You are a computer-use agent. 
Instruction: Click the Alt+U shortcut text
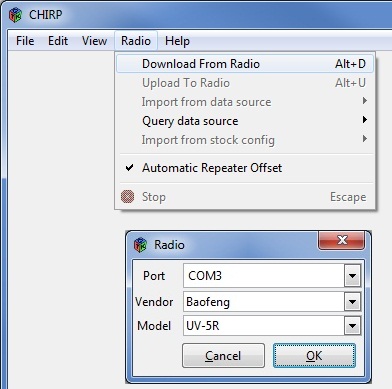350,83
